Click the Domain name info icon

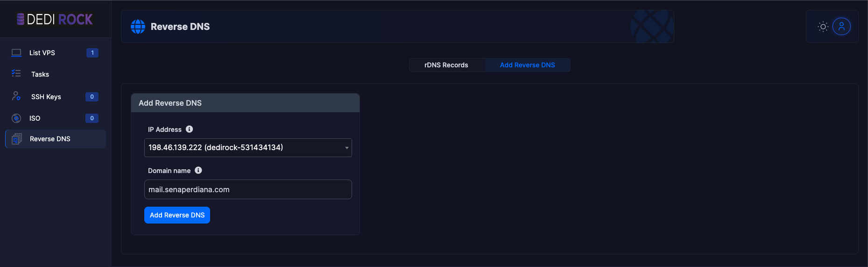click(198, 170)
